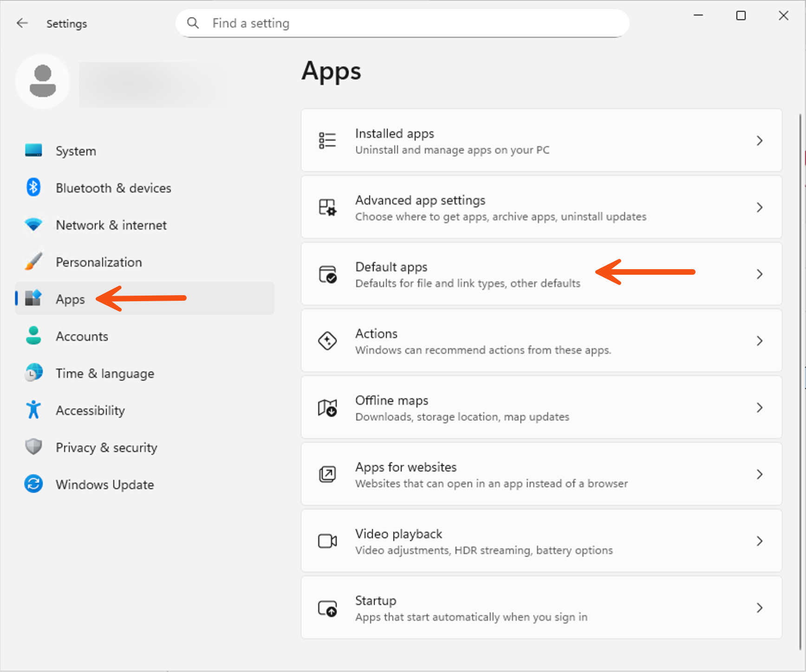806x672 pixels.
Task: Open Installed apps settings
Action: click(541, 141)
